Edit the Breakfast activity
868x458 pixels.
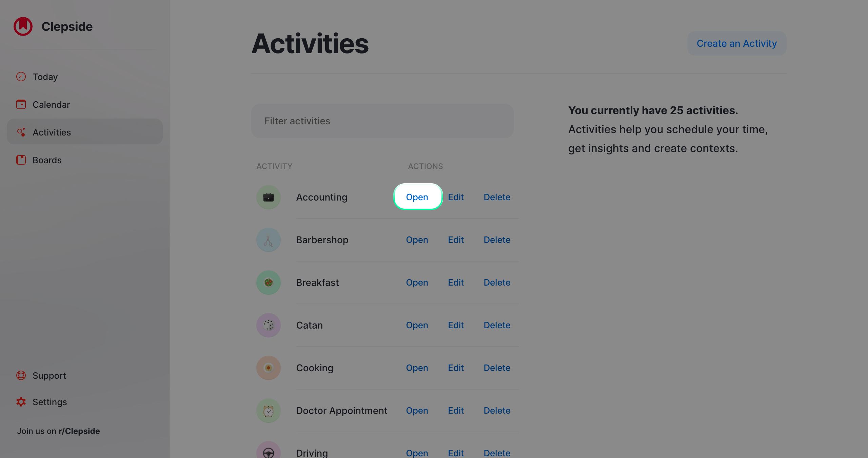(x=456, y=282)
